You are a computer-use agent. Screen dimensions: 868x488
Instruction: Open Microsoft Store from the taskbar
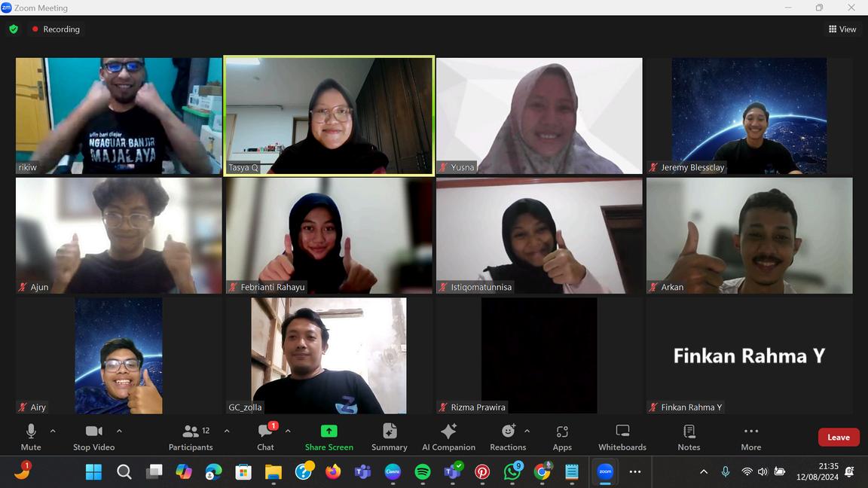(243, 472)
